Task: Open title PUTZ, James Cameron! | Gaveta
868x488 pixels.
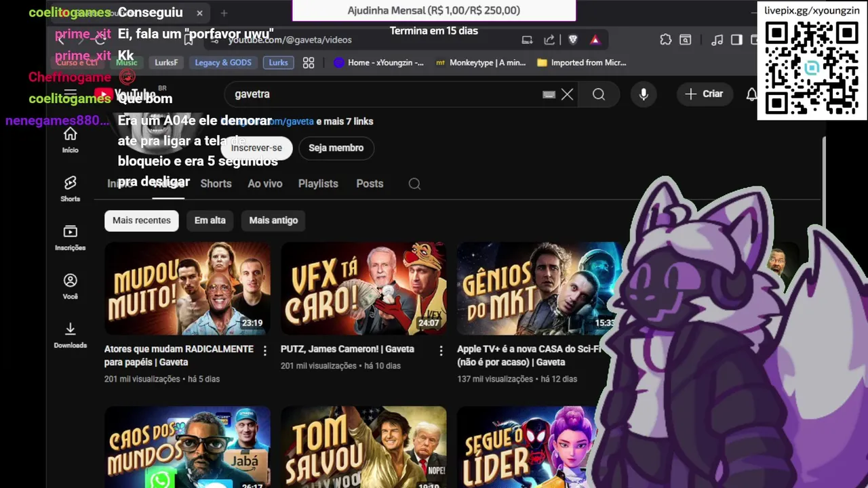Action: click(x=347, y=349)
